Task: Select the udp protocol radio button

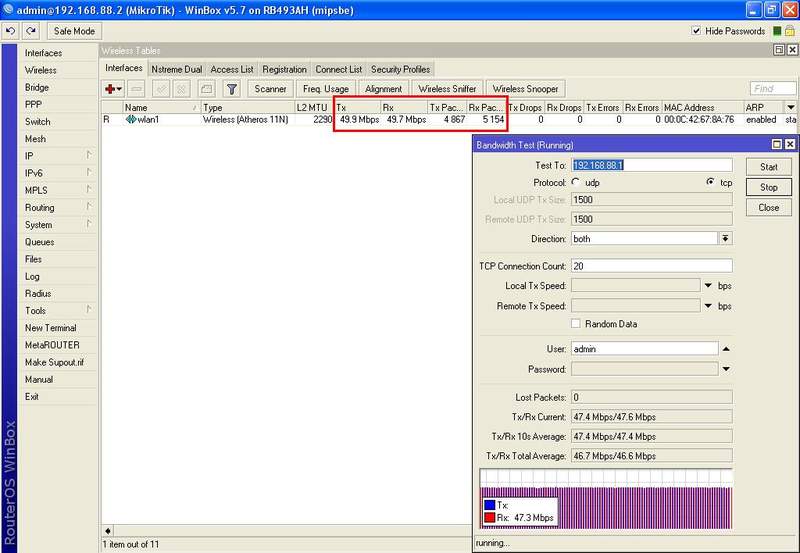Action: (x=576, y=182)
